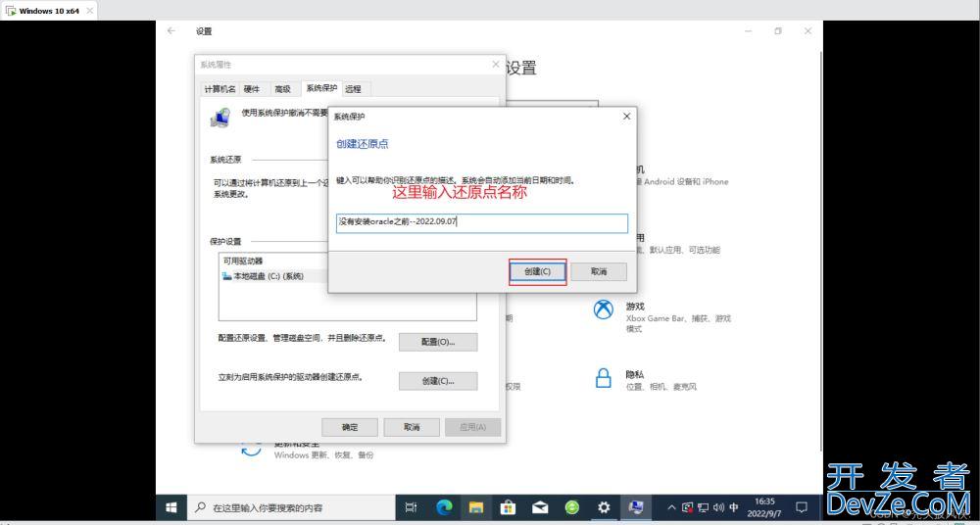Image resolution: width=980 pixels, height=525 pixels.
Task: Click 取消 in the restore point dialog
Action: click(x=599, y=271)
